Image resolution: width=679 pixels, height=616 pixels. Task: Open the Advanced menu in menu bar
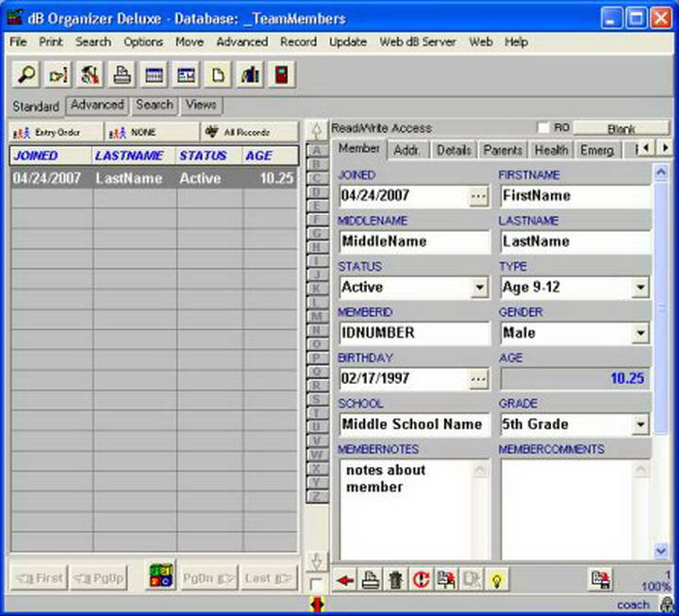click(242, 42)
